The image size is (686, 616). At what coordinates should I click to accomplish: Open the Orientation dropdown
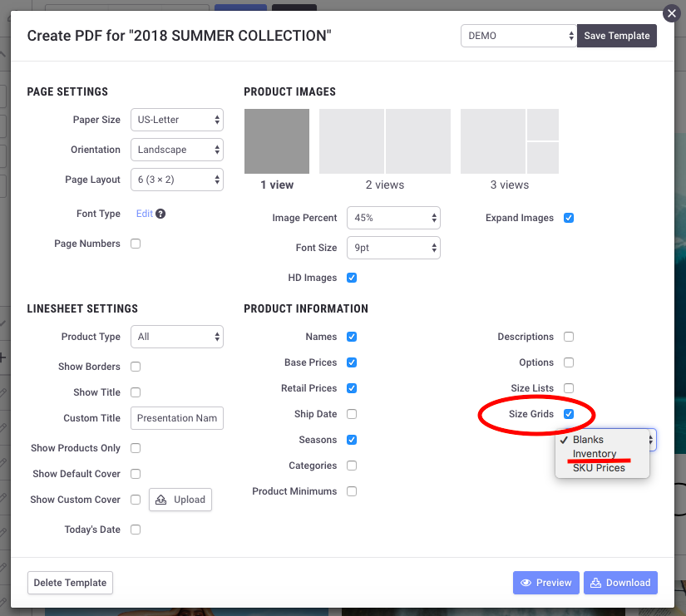[176, 150]
